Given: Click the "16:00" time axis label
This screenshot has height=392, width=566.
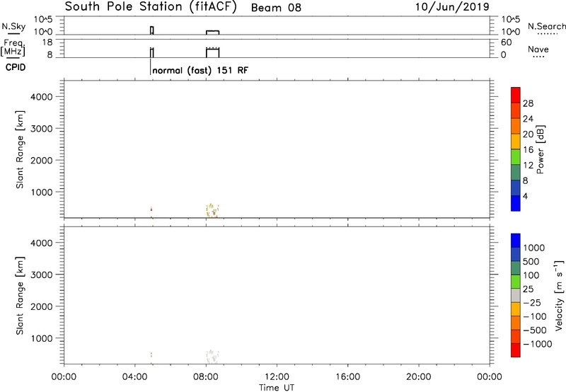Looking at the screenshot, I should coord(347,377).
